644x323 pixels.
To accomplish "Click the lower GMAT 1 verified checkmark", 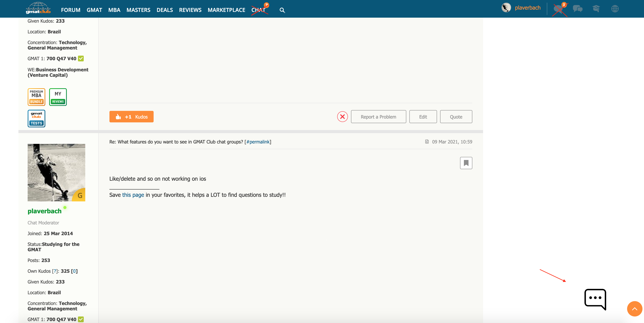I will point(81,319).
